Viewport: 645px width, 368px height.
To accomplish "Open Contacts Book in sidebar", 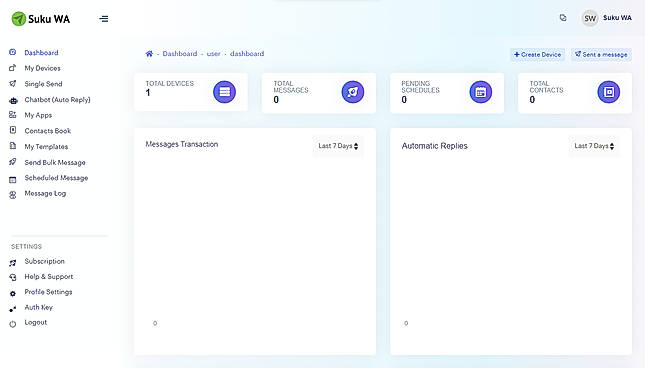I will (48, 131).
